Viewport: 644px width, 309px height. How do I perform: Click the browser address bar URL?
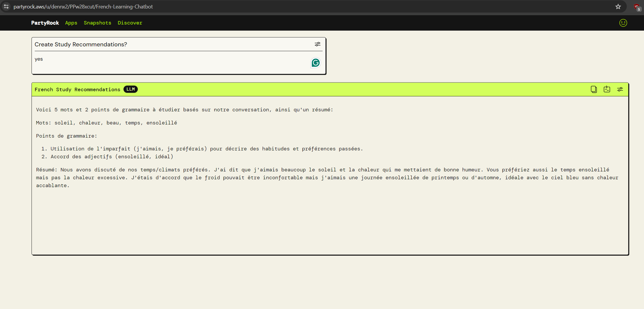click(x=83, y=6)
